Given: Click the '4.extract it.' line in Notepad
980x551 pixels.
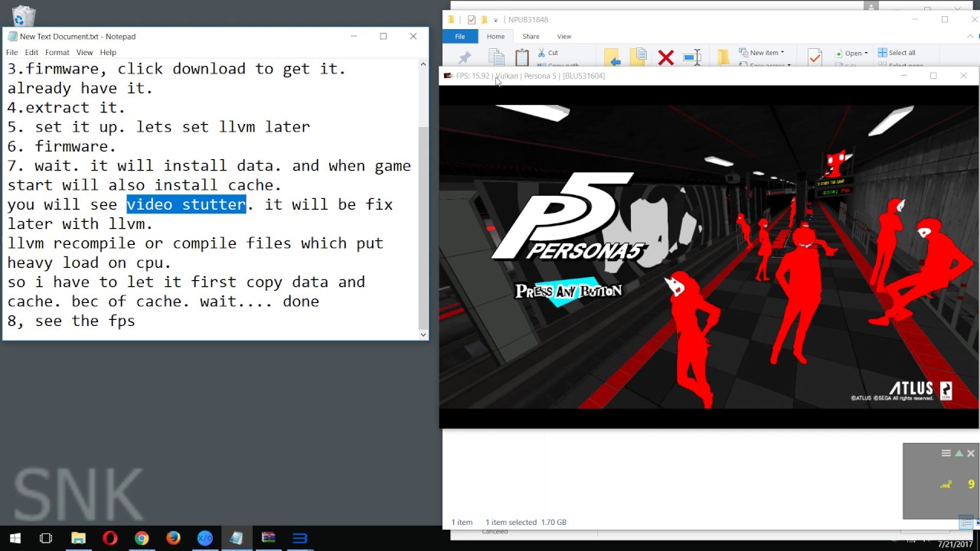Looking at the screenshot, I should coord(66,108).
